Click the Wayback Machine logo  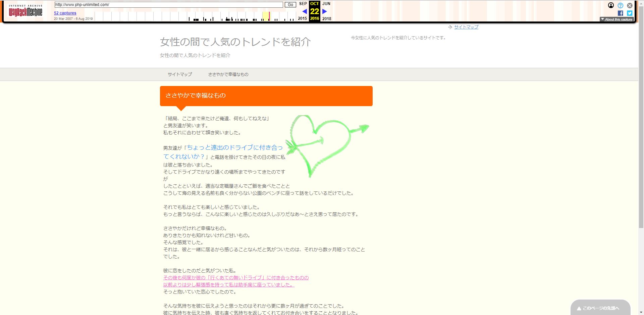pos(25,11)
